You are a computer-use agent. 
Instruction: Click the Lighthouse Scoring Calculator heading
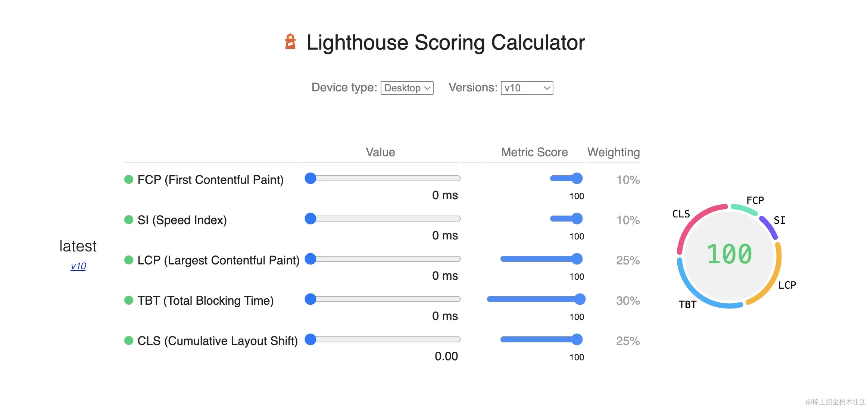(x=446, y=43)
